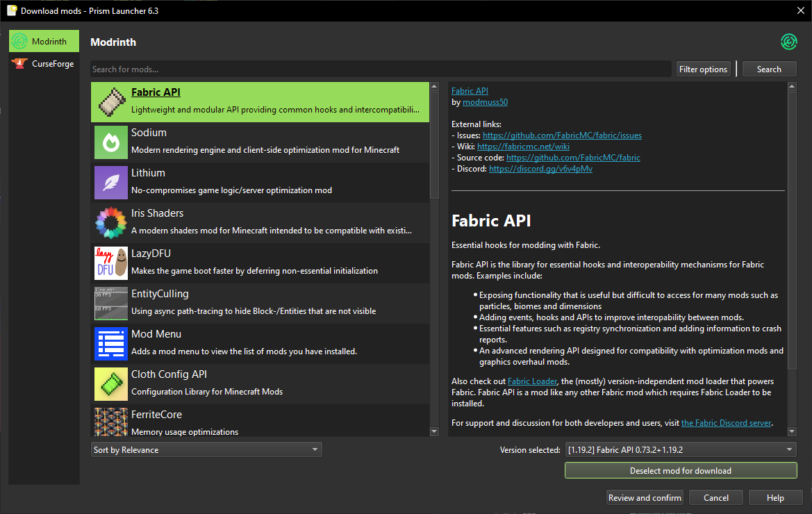The height and width of the screenshot is (514, 812).
Task: Click the EntityCulling FPS icon
Action: coord(110,303)
